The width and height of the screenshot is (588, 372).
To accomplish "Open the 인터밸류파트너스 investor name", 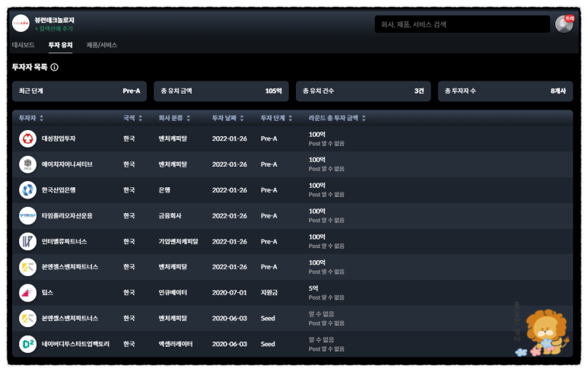I will 64,241.
